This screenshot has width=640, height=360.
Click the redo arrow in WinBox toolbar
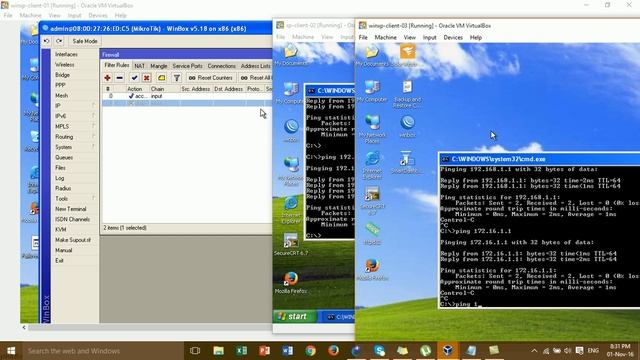point(59,41)
